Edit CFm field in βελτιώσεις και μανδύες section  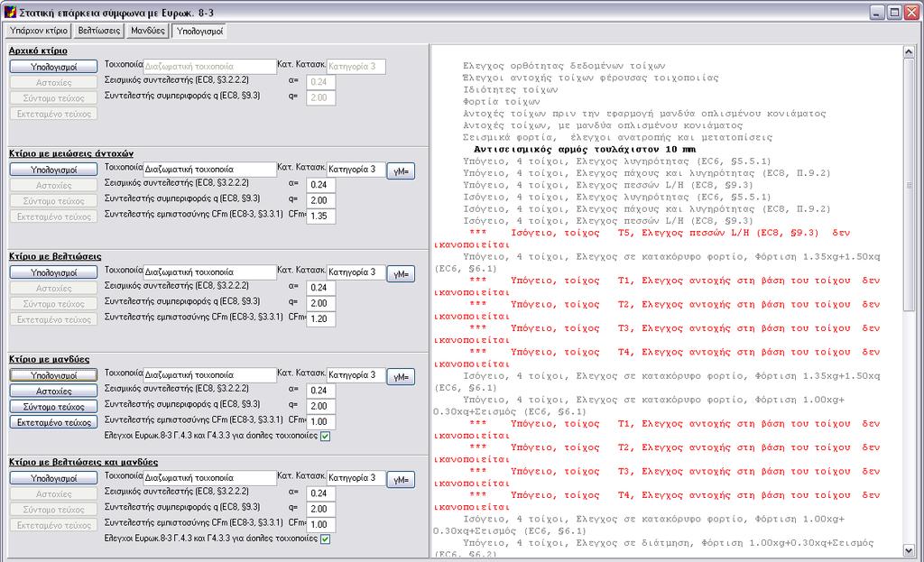click(321, 525)
